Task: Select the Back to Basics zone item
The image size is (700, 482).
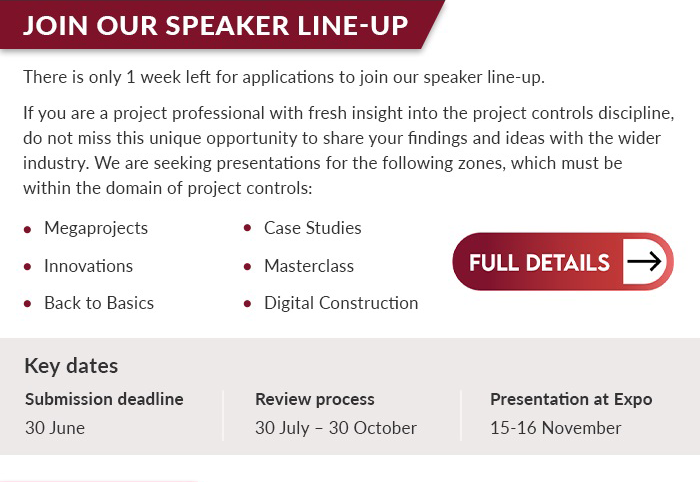Action: [x=99, y=303]
